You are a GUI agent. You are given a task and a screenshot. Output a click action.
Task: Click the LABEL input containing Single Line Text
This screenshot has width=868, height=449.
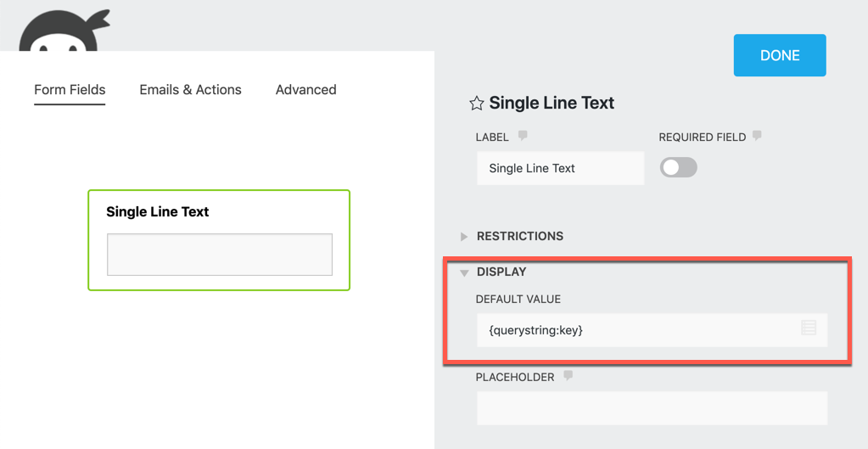pyautogui.click(x=560, y=168)
